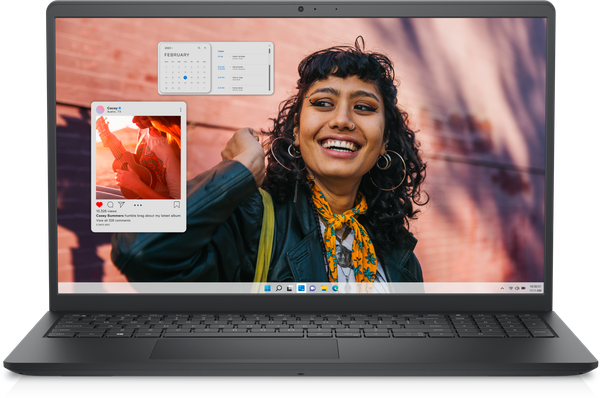Open View all 328 comments link
Image resolution: width=600 pixels, height=398 pixels.
point(113,220)
